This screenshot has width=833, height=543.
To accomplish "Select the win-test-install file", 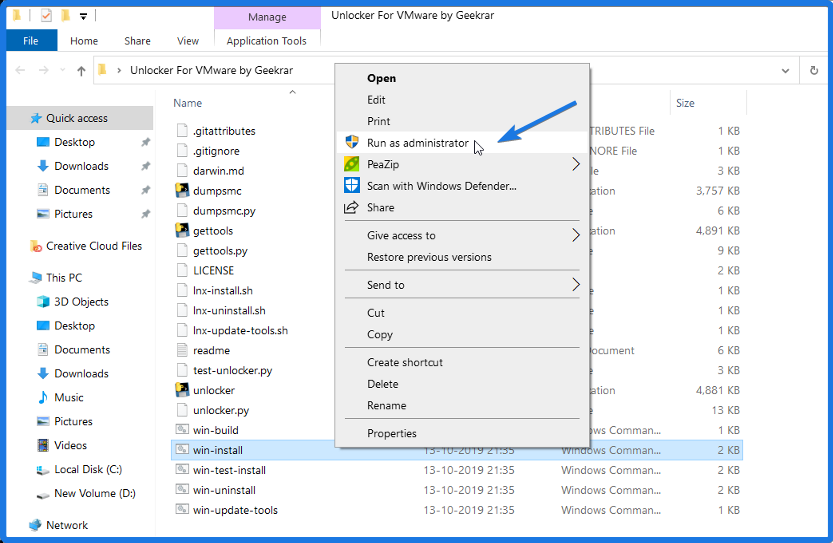I will click(x=229, y=470).
